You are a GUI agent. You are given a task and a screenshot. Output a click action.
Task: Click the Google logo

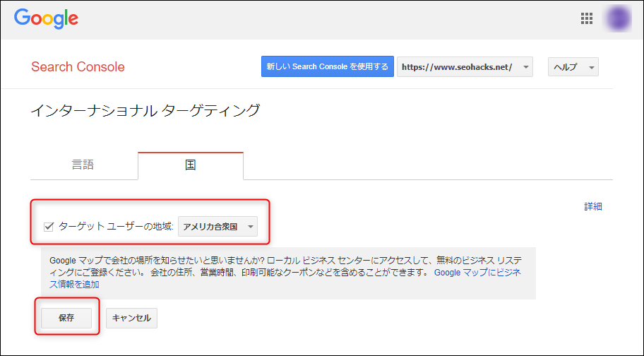click(x=46, y=19)
